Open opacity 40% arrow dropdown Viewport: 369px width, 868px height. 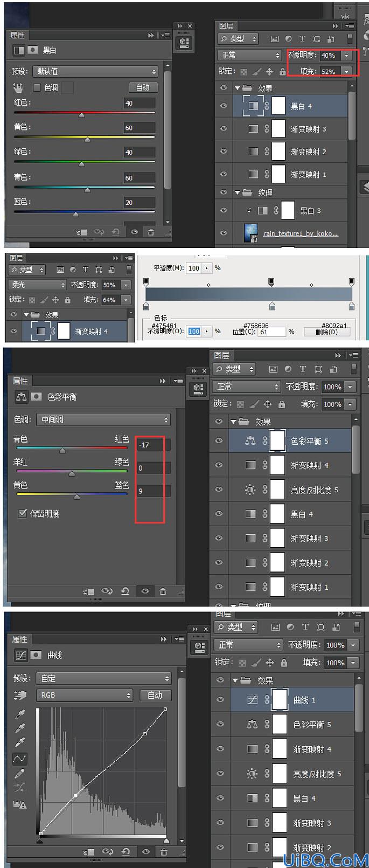[x=347, y=55]
